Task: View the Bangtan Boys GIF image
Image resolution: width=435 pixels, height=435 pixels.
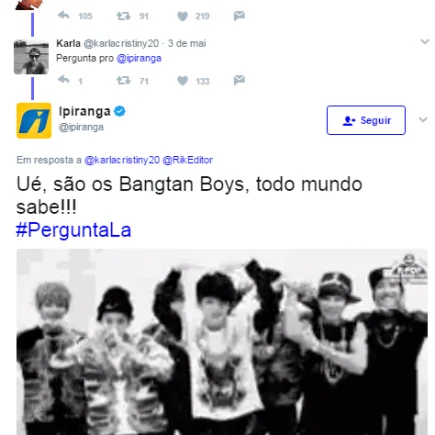Action: coord(222,342)
